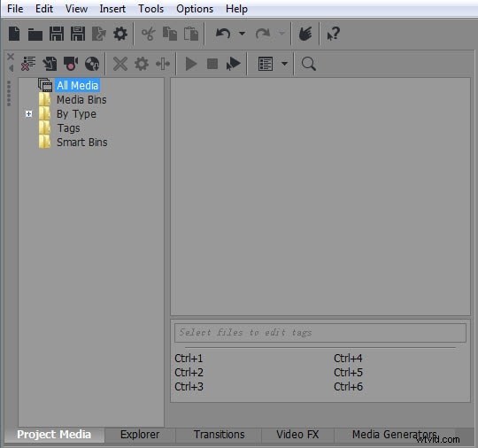Click the Ctrl+4 quick tag entry

348,359
